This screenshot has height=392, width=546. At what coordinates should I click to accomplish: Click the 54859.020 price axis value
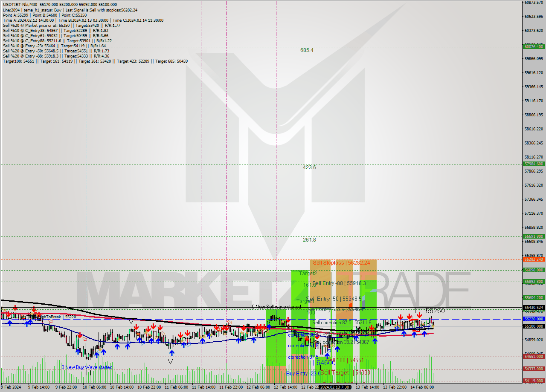click(x=534, y=340)
